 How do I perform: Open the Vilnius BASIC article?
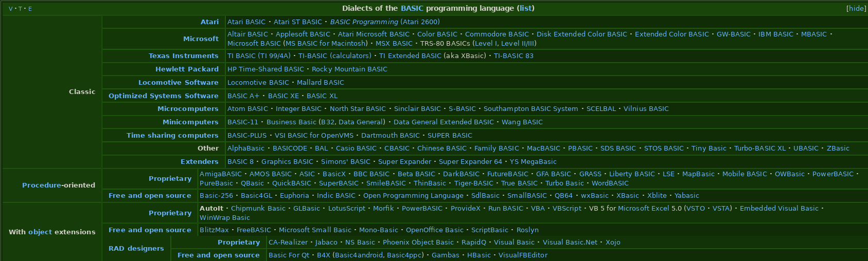pos(646,108)
